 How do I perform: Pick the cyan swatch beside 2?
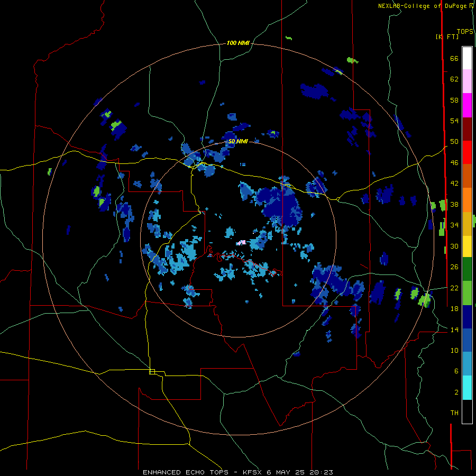point(467,388)
